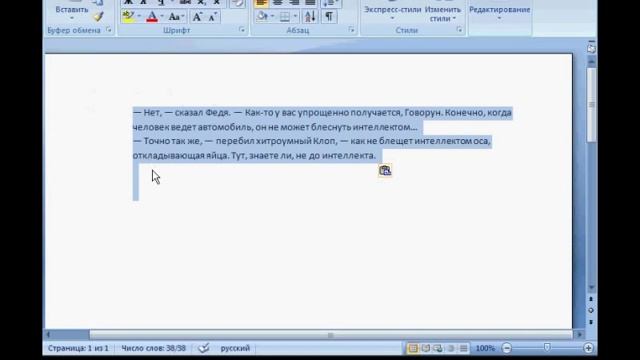This screenshot has height=360, width=640.
Task: Switch to Outline view
Action: click(x=451, y=348)
